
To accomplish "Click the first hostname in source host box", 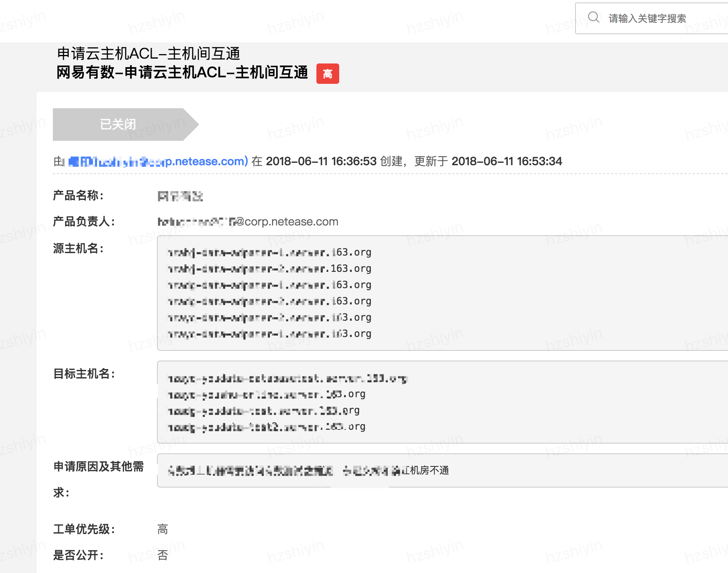I will [x=269, y=253].
